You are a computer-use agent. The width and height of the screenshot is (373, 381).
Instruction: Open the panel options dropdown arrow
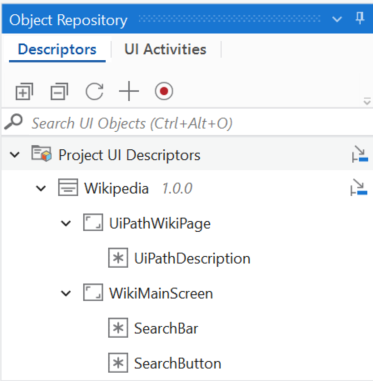[x=337, y=19]
